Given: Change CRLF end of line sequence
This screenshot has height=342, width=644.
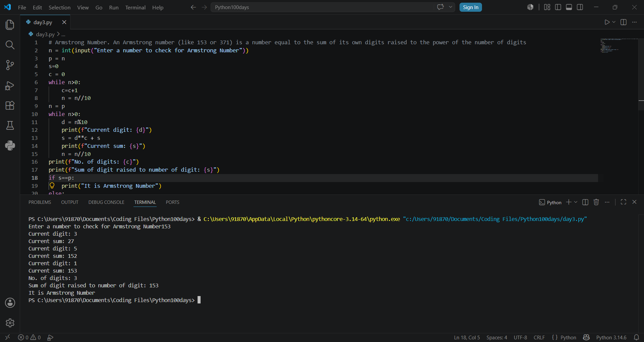Looking at the screenshot, I should click(x=539, y=337).
